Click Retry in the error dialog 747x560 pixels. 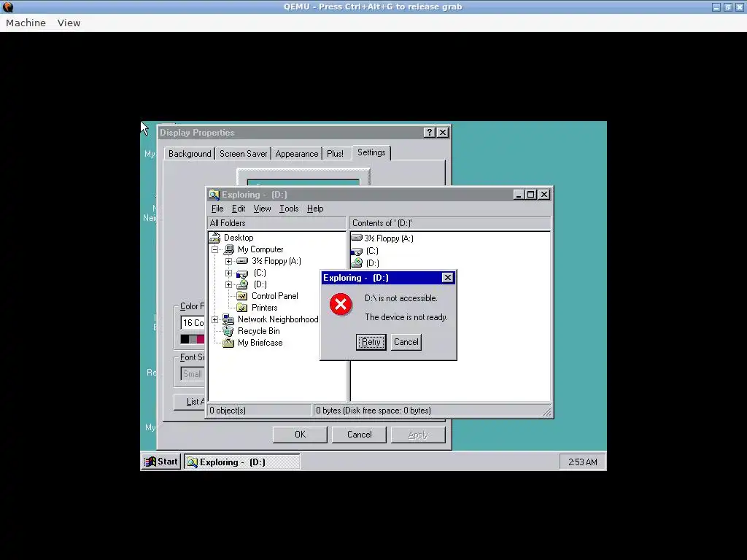(371, 342)
